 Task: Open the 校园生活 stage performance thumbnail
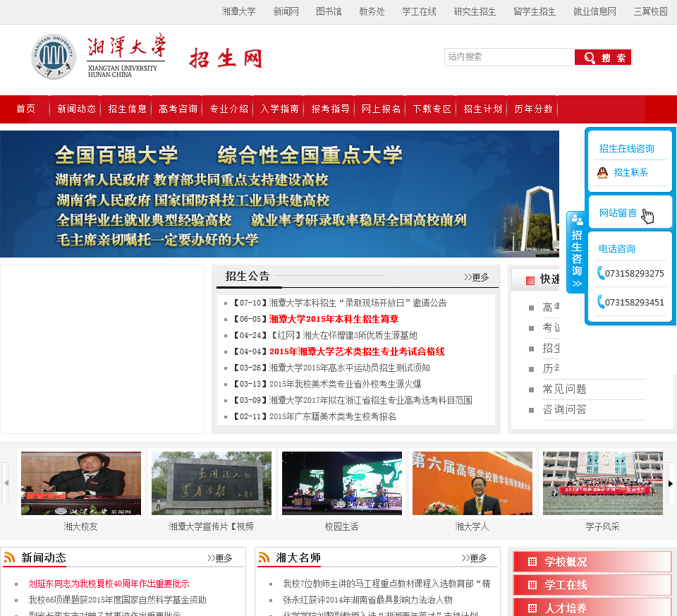pyautogui.click(x=341, y=483)
